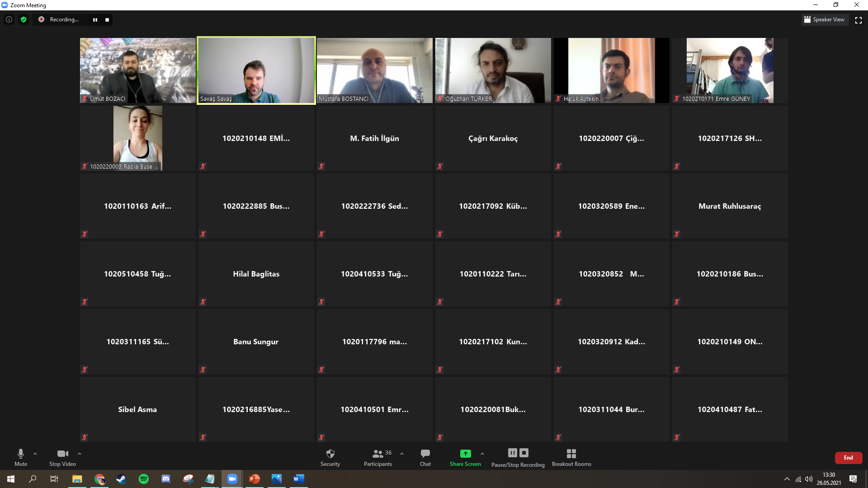The image size is (868, 488).
Task: Stop recording in the bottom toolbar
Action: coord(524,453)
